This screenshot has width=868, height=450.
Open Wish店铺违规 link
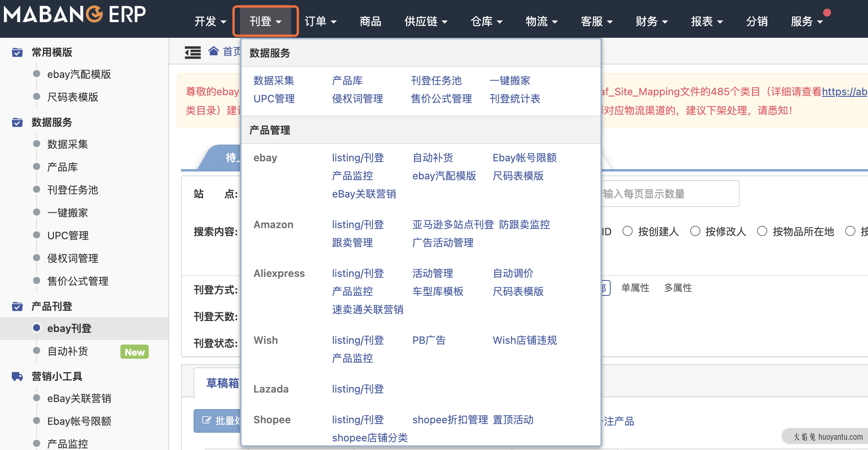524,340
